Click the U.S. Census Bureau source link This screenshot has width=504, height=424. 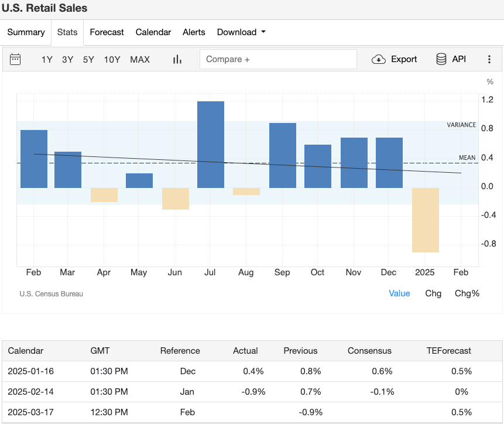pyautogui.click(x=52, y=293)
